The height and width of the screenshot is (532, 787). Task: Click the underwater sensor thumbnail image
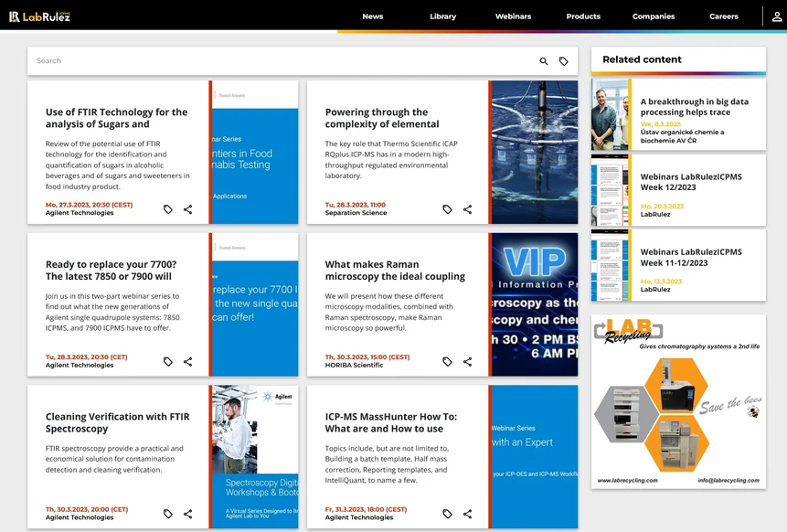(x=535, y=152)
